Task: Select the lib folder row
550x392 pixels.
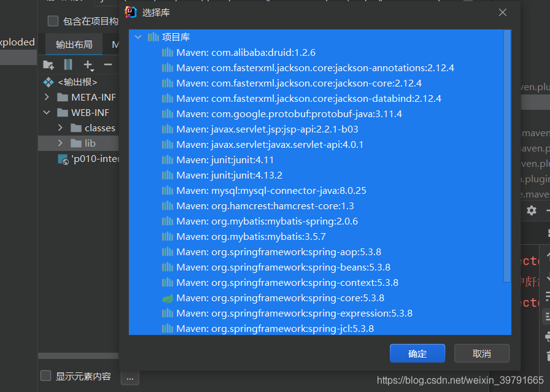Action: (x=79, y=144)
